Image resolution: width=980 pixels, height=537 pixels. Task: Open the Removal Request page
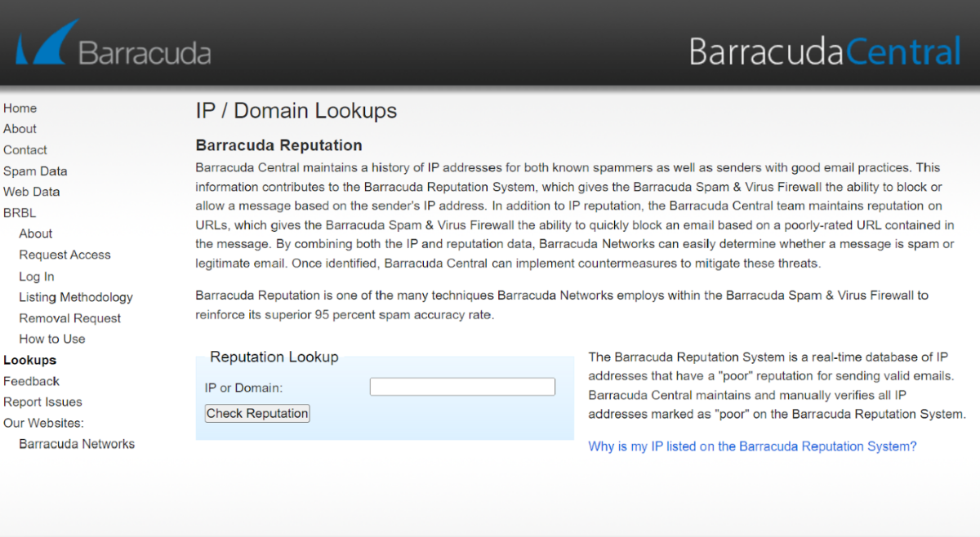point(70,318)
